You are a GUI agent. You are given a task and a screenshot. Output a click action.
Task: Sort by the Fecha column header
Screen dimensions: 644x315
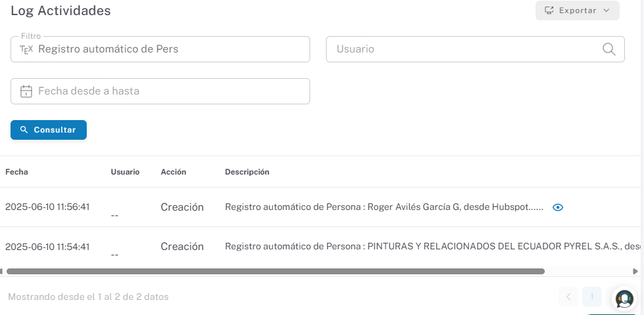(17, 172)
